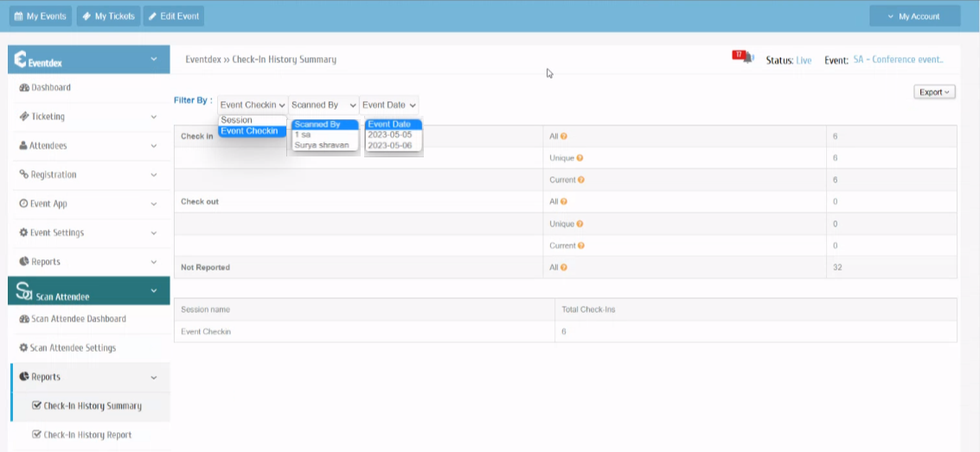Click the SA - Conference event link
This screenshot has width=980, height=452.
click(x=898, y=60)
